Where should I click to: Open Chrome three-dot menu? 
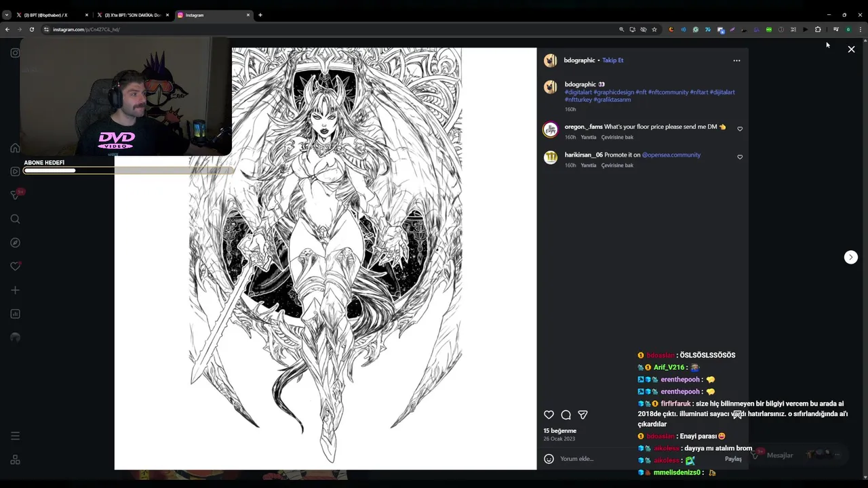click(861, 29)
